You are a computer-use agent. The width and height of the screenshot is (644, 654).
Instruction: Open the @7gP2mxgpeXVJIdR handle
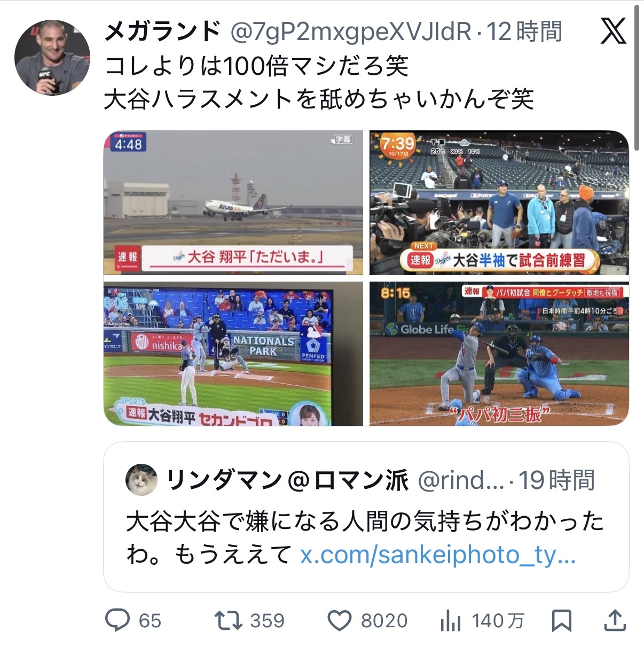pyautogui.click(x=351, y=32)
